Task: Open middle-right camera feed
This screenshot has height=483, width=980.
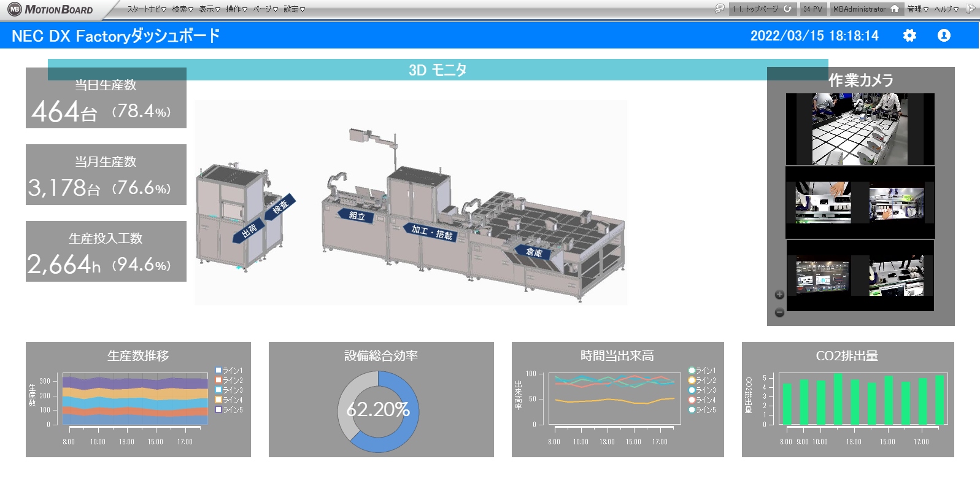Action: tap(897, 204)
